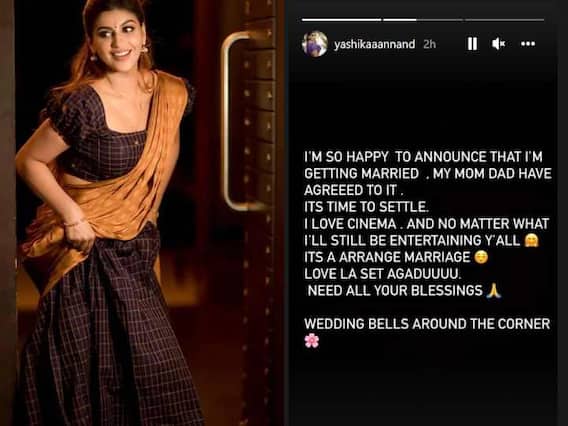
Task: Visit the yashikaaannand username link
Action: (x=374, y=44)
